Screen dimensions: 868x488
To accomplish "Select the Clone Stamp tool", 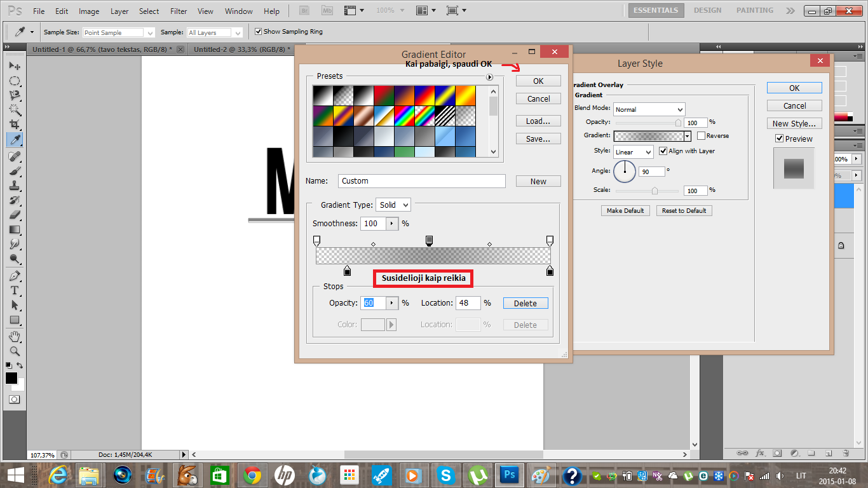I will [x=14, y=186].
